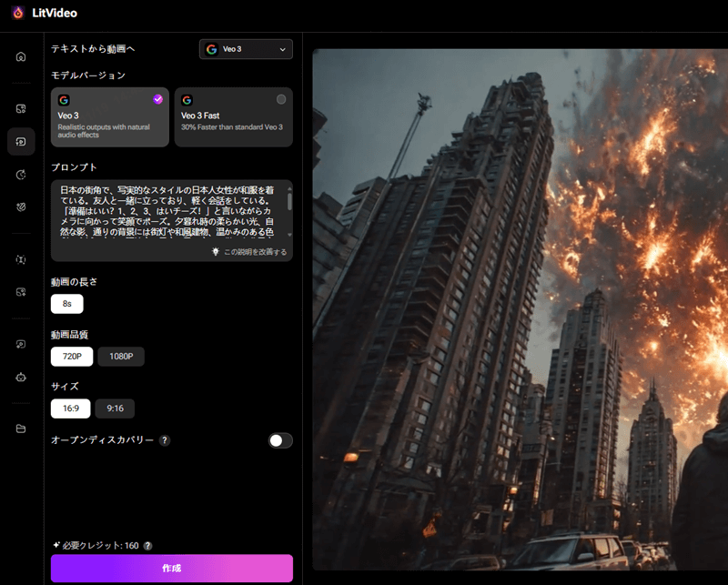Click the prompt box scrollbar
This screenshot has width=728, height=585.
[x=289, y=202]
